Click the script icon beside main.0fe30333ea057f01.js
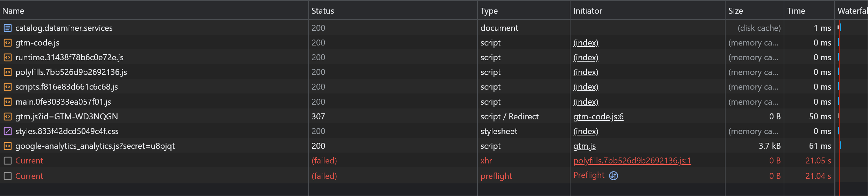The image size is (868, 196). (8, 102)
